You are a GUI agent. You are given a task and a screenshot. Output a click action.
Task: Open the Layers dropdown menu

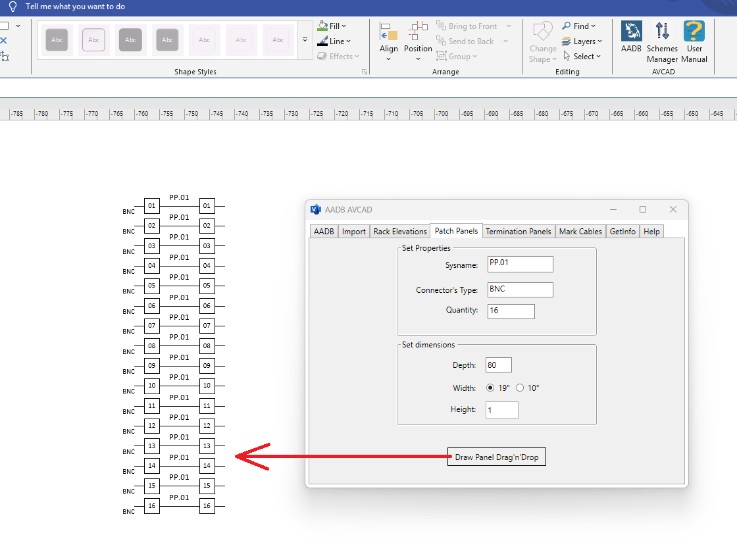point(582,41)
